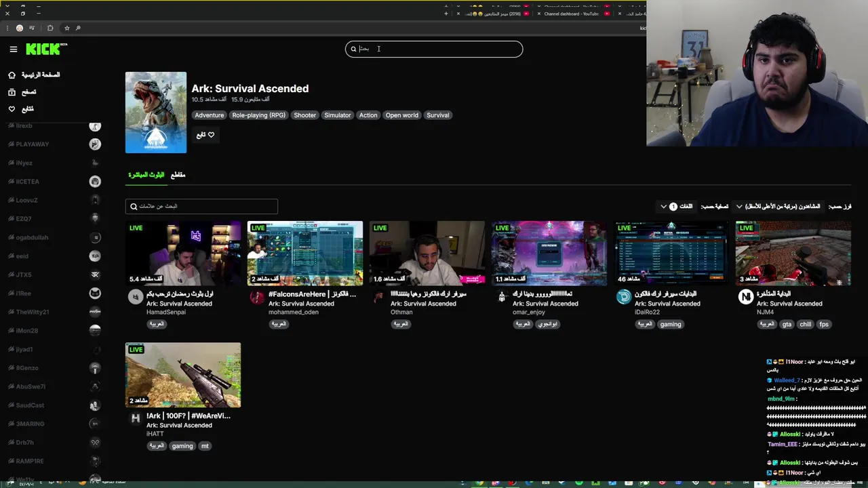Click gaming tag under iDaiRo22 stream
Image resolution: width=868 pixels, height=488 pixels.
coord(671,324)
